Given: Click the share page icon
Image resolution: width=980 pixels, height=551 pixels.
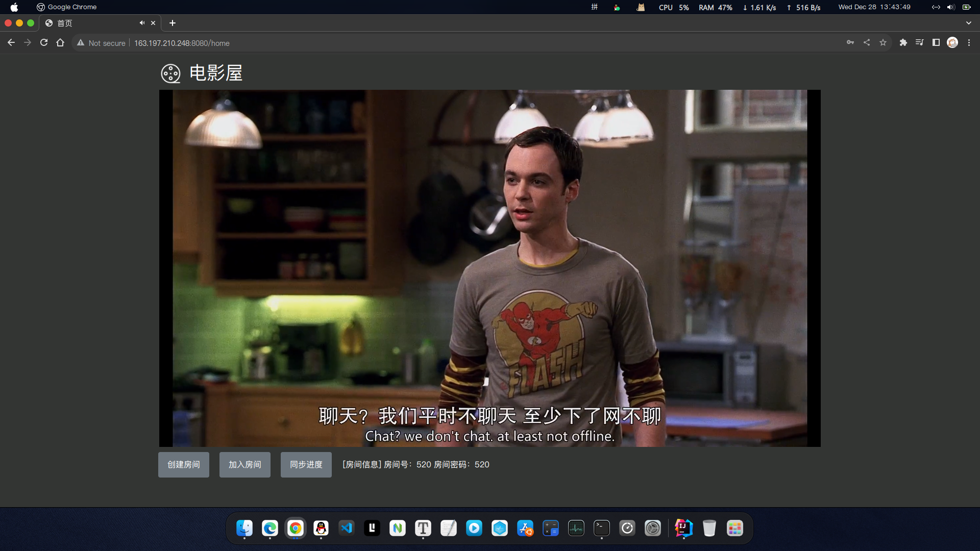Looking at the screenshot, I should 867,43.
